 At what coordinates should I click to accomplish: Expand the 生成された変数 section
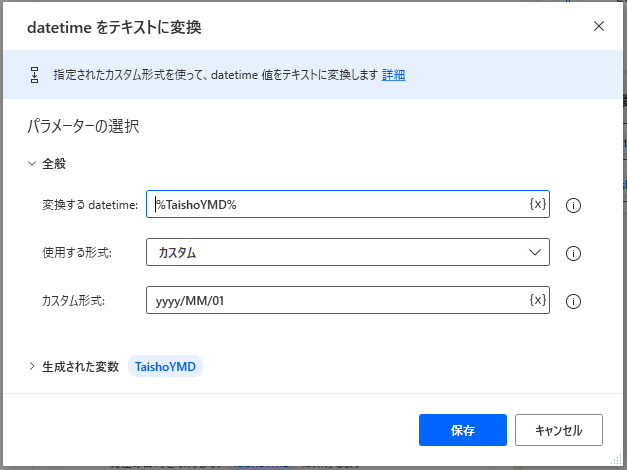coord(33,367)
